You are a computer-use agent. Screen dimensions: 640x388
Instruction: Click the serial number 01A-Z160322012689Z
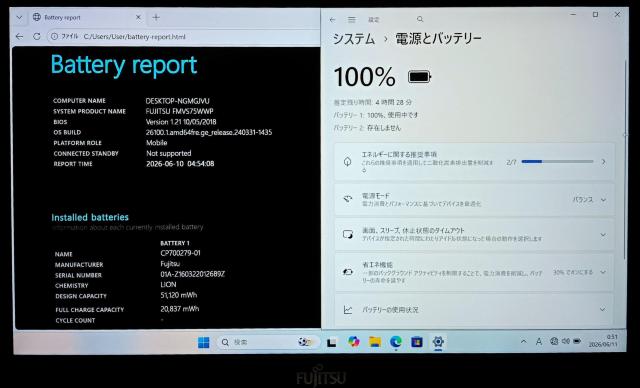193,274
